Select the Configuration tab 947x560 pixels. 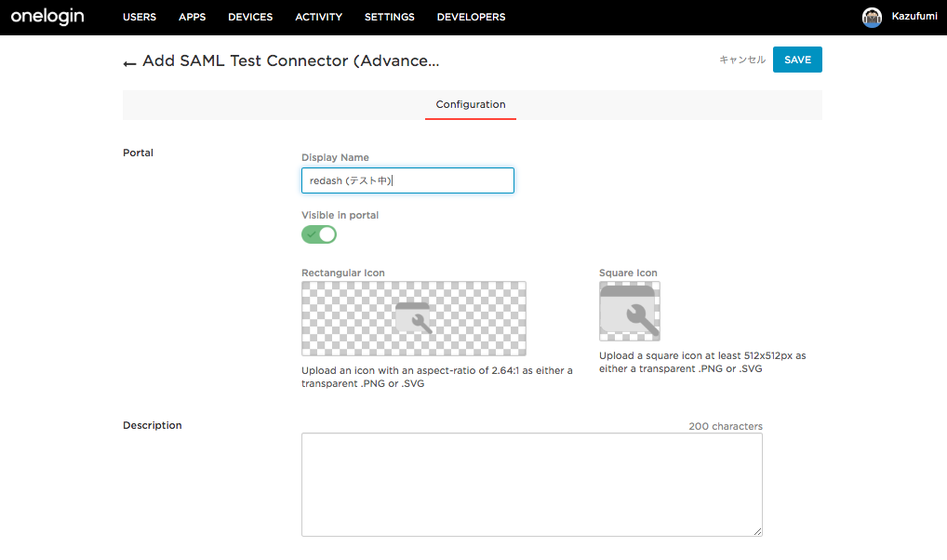click(471, 104)
